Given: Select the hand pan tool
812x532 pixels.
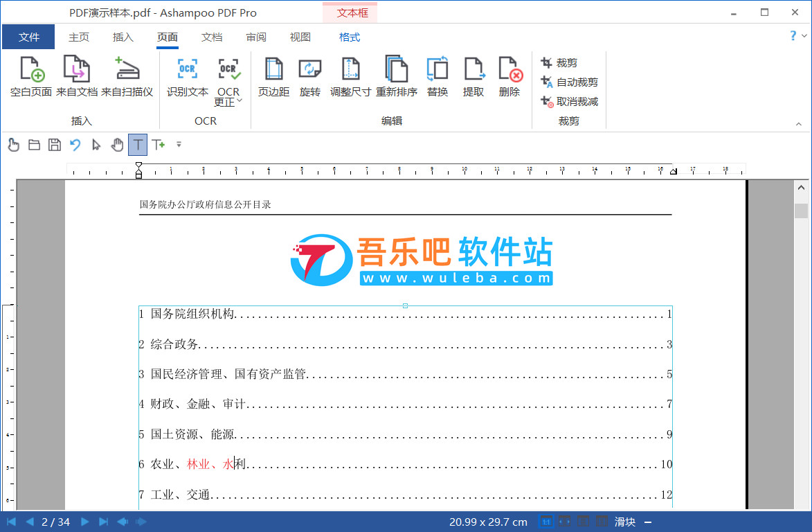Looking at the screenshot, I should tap(117, 145).
